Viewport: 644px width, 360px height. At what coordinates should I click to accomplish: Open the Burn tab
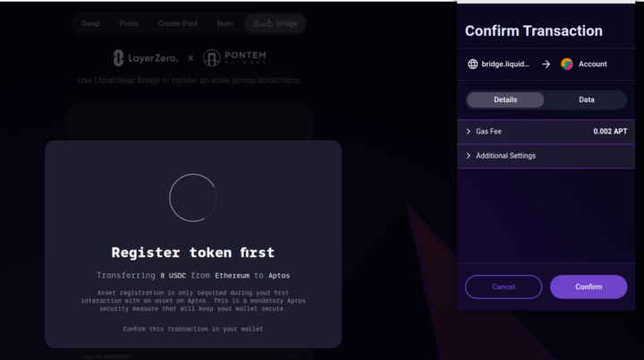click(x=225, y=24)
